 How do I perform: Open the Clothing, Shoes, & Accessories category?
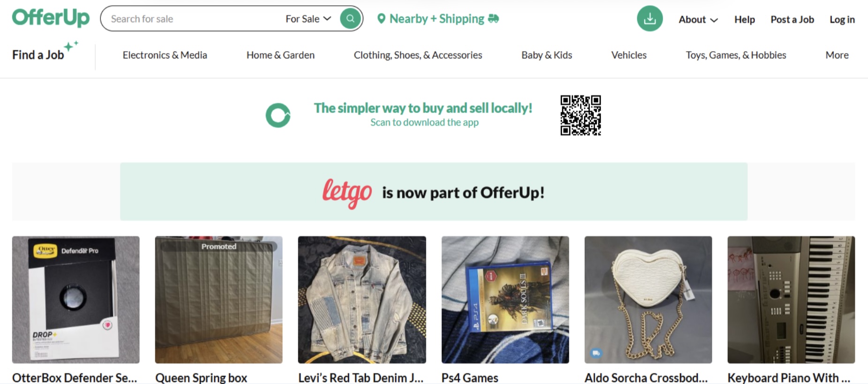coord(418,55)
